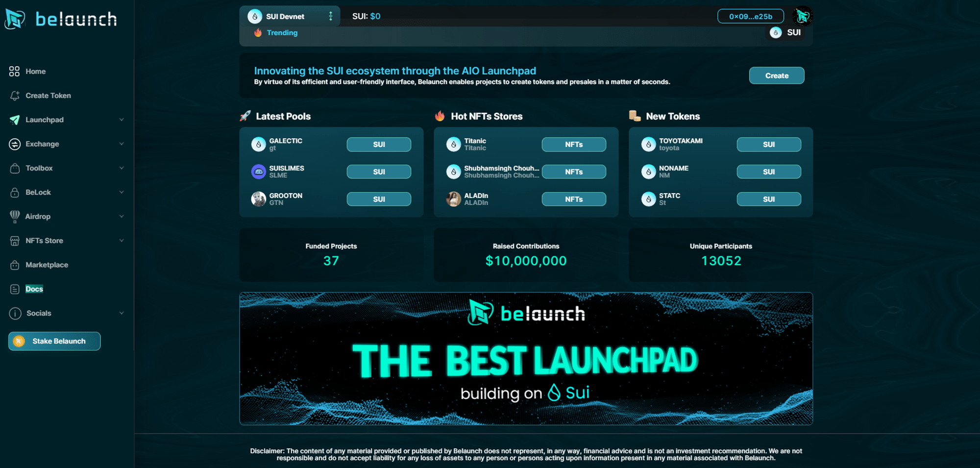The height and width of the screenshot is (468, 980).
Task: Click SUI button for NONAME token
Action: point(769,172)
